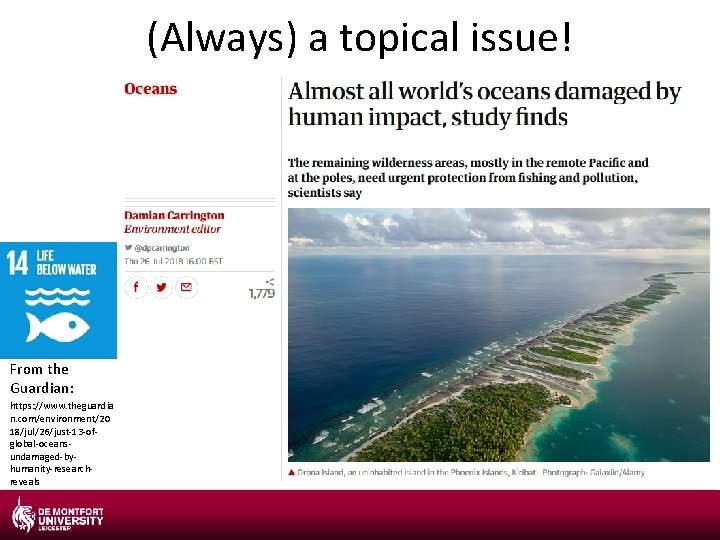Click the email share envelope icon
Image resolution: width=720 pixels, height=540 pixels.
(x=186, y=287)
